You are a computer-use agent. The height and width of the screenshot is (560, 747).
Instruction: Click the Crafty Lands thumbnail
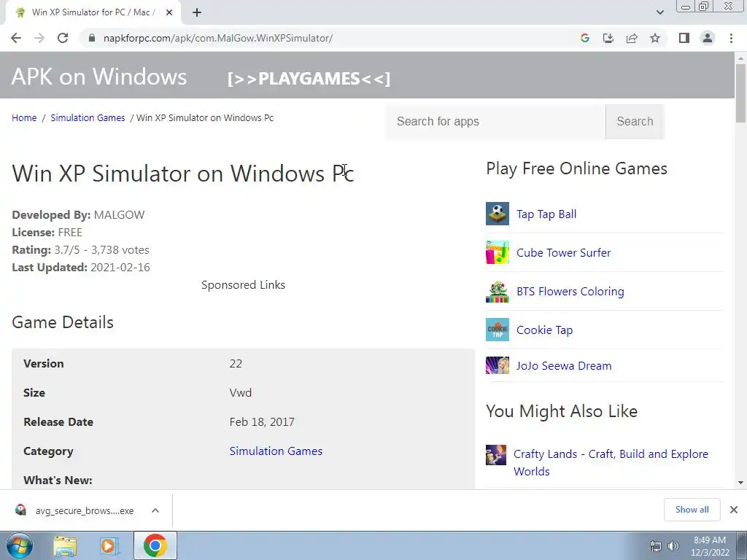[x=496, y=455]
